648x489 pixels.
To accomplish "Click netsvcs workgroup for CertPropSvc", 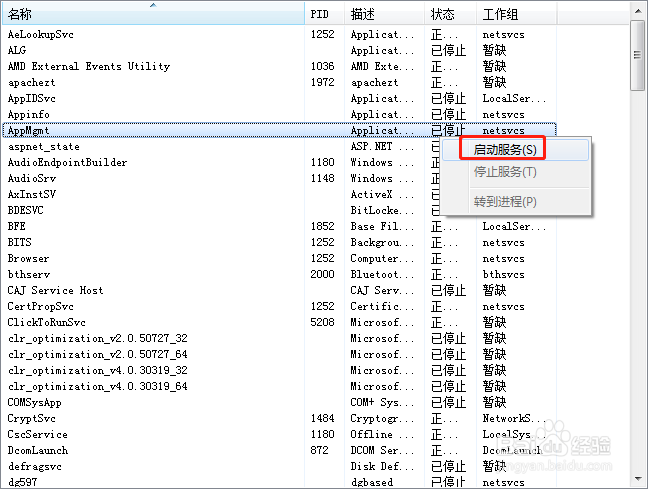I will click(x=504, y=306).
